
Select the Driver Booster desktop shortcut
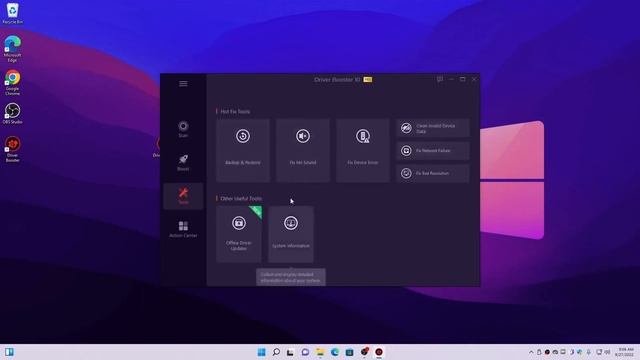pyautogui.click(x=12, y=149)
